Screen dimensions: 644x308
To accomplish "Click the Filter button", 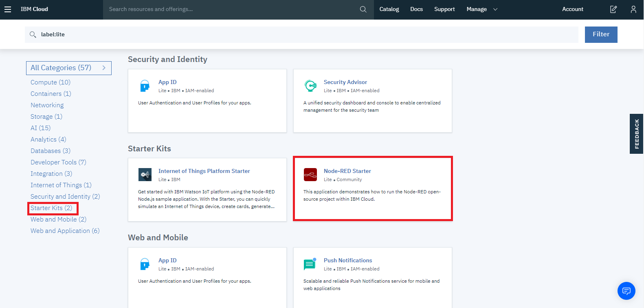I will tap(601, 35).
